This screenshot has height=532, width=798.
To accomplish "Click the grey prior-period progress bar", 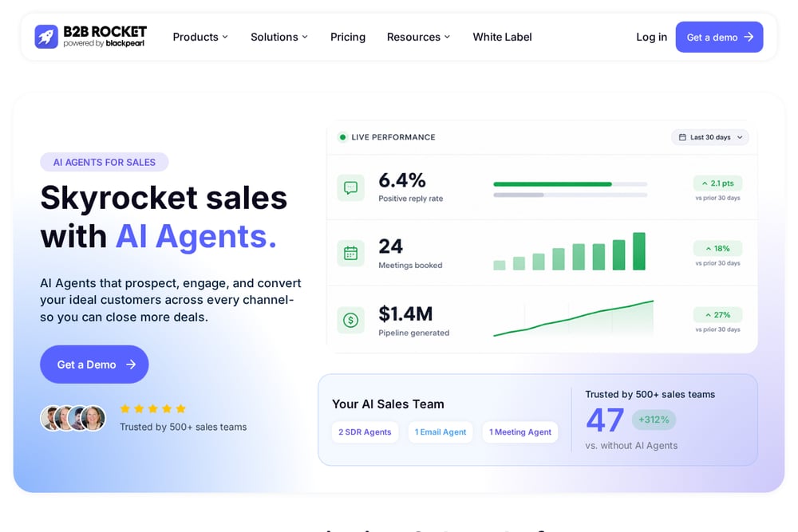I will tap(570, 195).
